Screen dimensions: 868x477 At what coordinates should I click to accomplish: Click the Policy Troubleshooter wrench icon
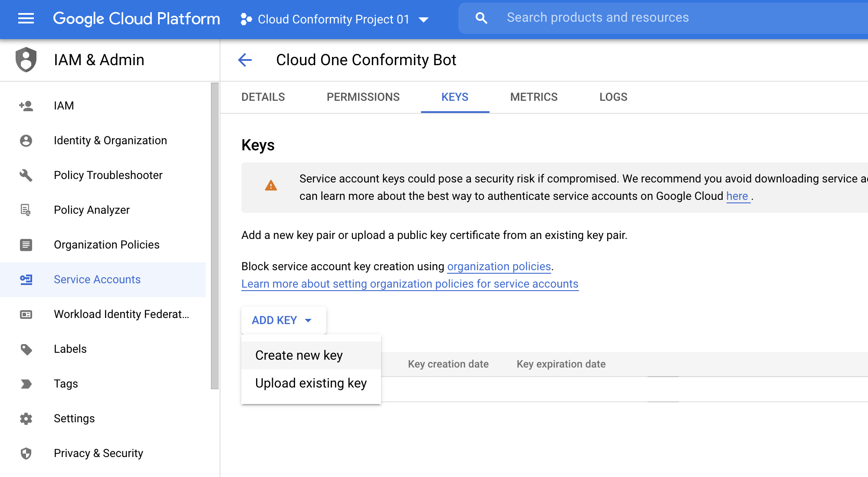(x=26, y=175)
